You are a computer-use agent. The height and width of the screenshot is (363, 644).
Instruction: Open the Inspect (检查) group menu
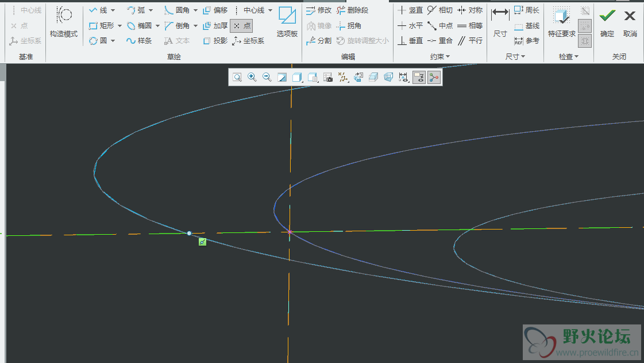coord(568,56)
